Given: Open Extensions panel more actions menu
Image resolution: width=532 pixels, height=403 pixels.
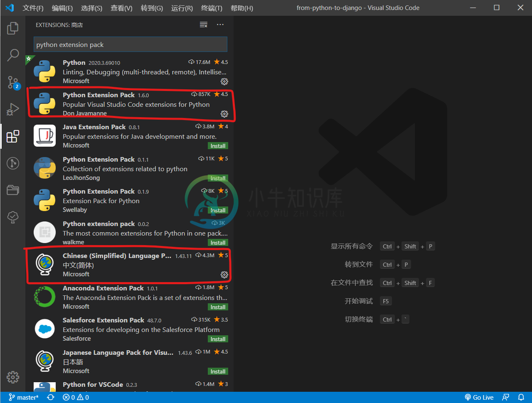Looking at the screenshot, I should point(220,25).
